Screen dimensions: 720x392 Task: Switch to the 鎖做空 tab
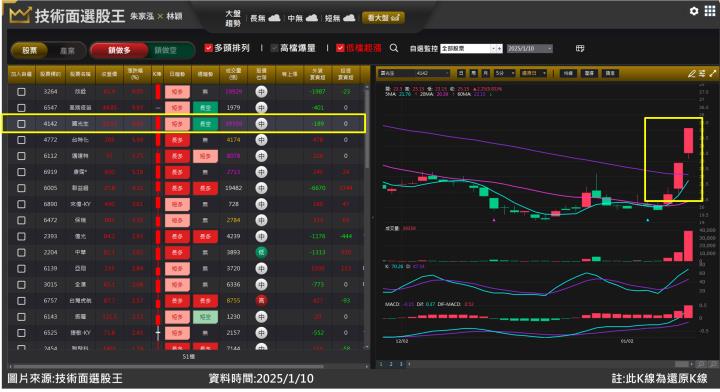click(165, 50)
